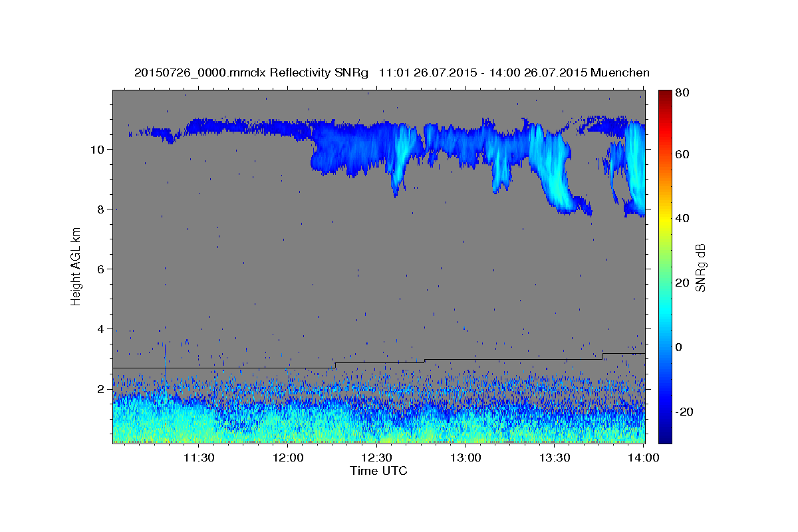Click the colorbar value 80
Viewport: 798px width, 532px height.
point(683,92)
